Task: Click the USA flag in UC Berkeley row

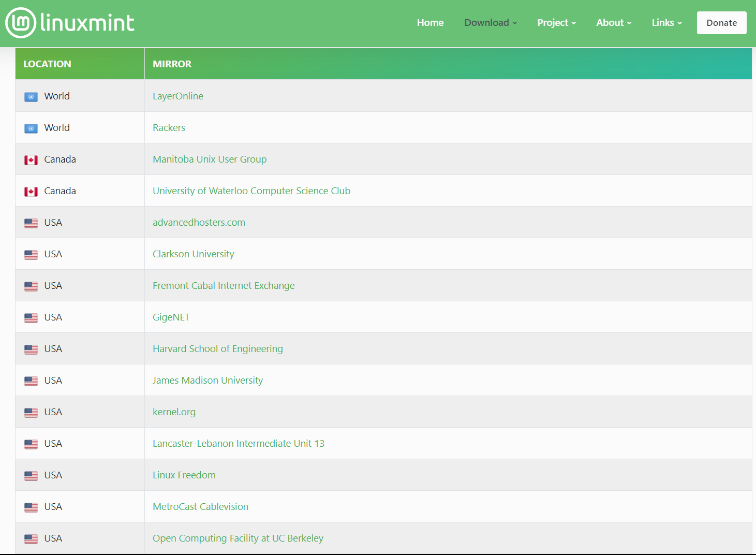Action: tap(31, 539)
